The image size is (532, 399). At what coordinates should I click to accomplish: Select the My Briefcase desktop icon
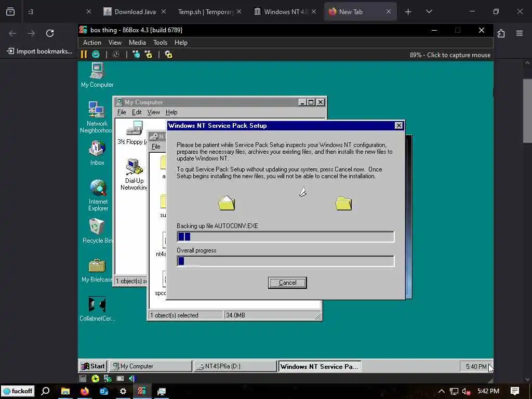pyautogui.click(x=97, y=271)
